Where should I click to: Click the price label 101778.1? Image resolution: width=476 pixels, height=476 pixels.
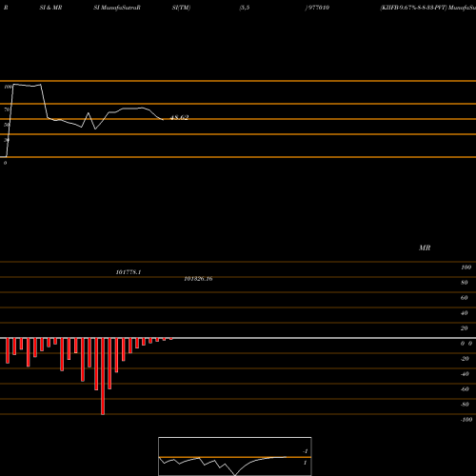pos(129,272)
